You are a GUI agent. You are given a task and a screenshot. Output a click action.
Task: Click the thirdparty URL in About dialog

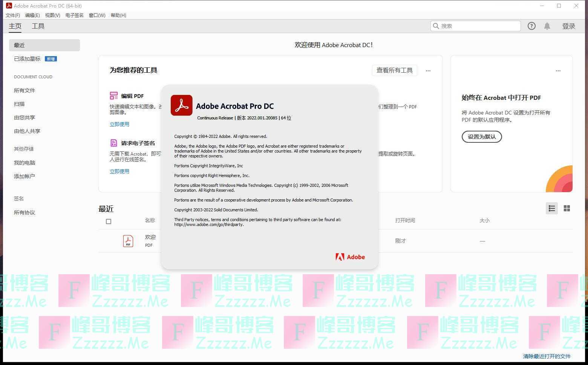pos(209,224)
